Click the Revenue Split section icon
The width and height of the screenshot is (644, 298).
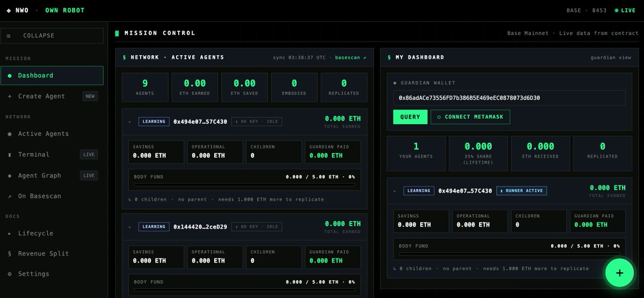(x=9, y=254)
